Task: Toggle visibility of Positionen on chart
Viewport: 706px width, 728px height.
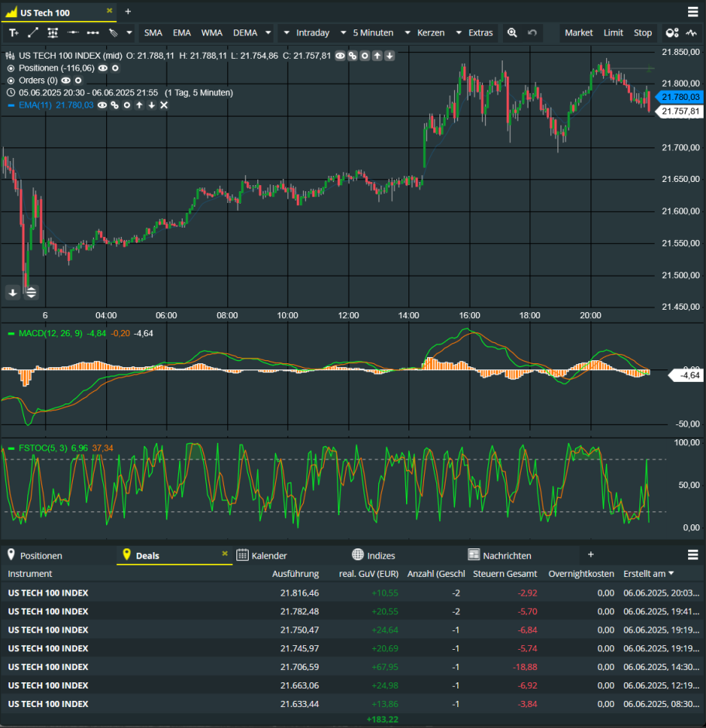Action: click(x=102, y=68)
